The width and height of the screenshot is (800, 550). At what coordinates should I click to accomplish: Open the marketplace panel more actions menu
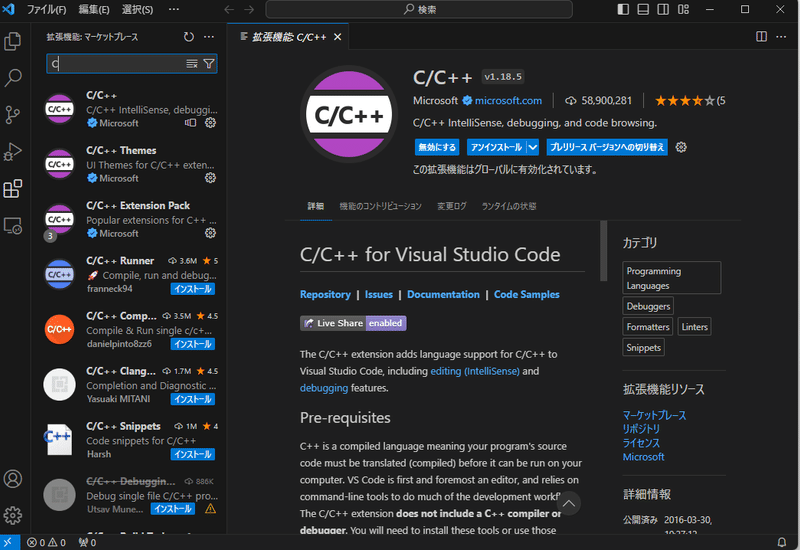click(x=209, y=37)
